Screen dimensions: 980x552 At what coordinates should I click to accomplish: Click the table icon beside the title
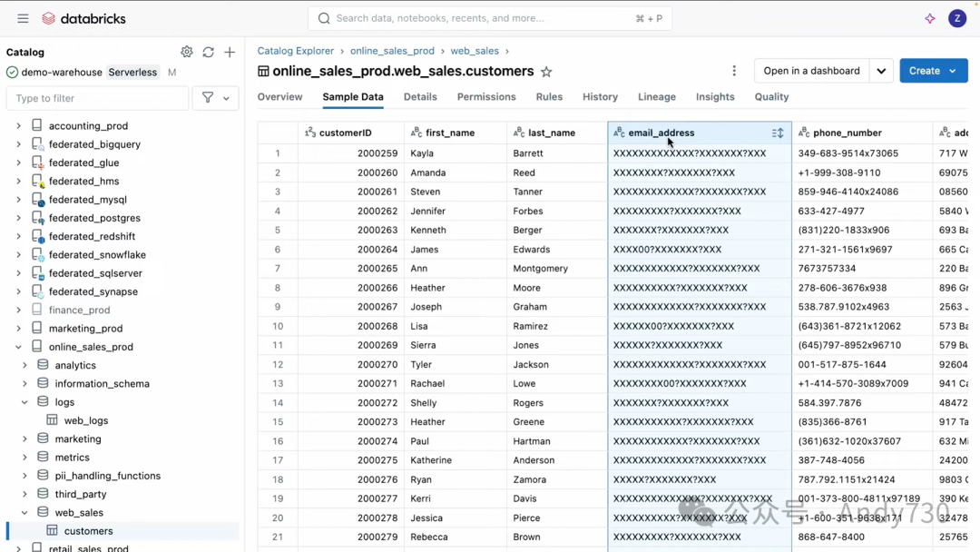point(263,71)
